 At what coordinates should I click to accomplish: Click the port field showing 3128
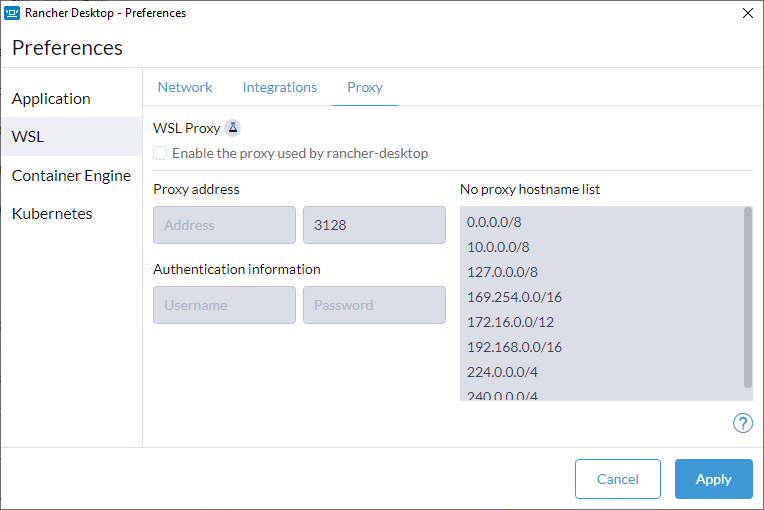coord(374,225)
